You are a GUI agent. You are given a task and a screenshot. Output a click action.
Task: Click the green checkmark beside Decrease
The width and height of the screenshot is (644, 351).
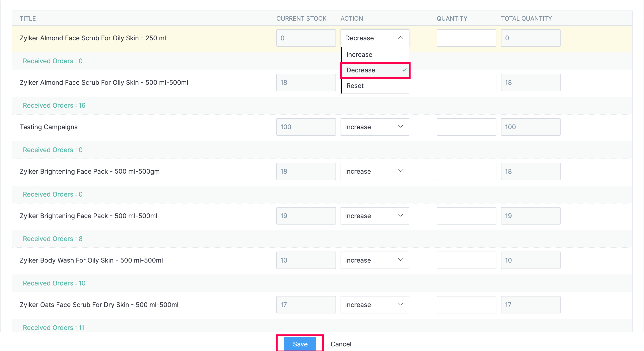tap(404, 70)
